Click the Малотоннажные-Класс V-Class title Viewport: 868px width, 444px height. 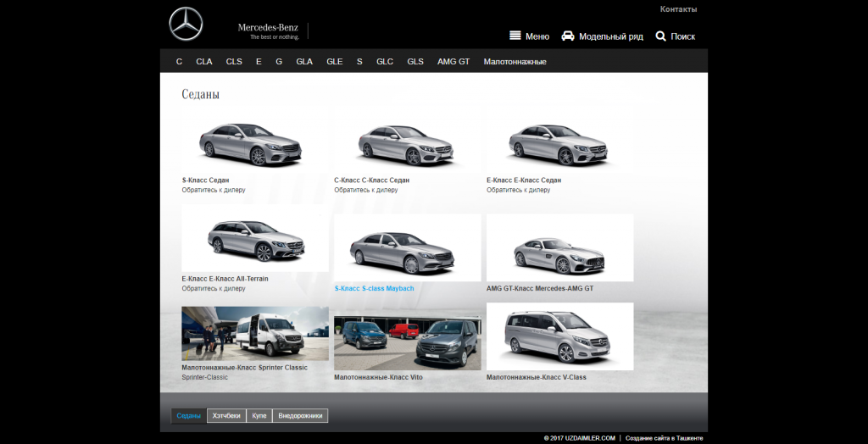537,377
